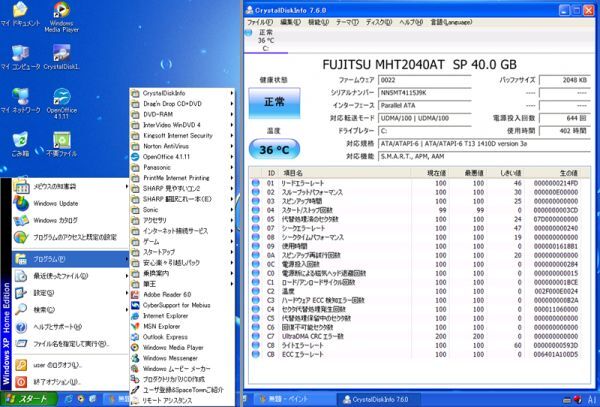This screenshot has width=600, height=407.
Task: Expand Kingsoft Internet Security folder
Action: [x=182, y=135]
